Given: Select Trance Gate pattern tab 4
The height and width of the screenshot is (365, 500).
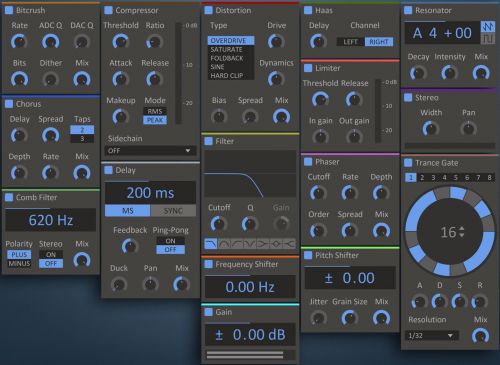Looking at the screenshot, I should click(445, 177).
